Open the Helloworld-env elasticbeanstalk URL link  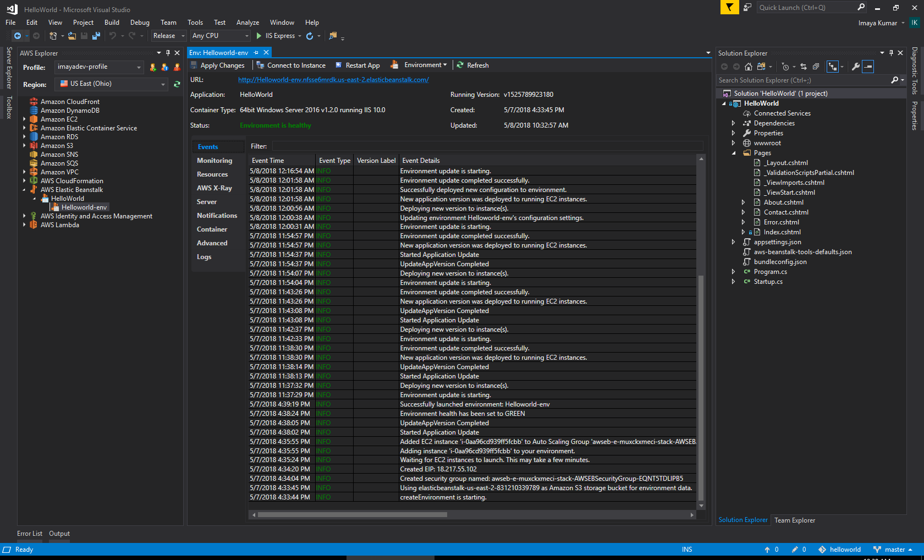(x=333, y=80)
